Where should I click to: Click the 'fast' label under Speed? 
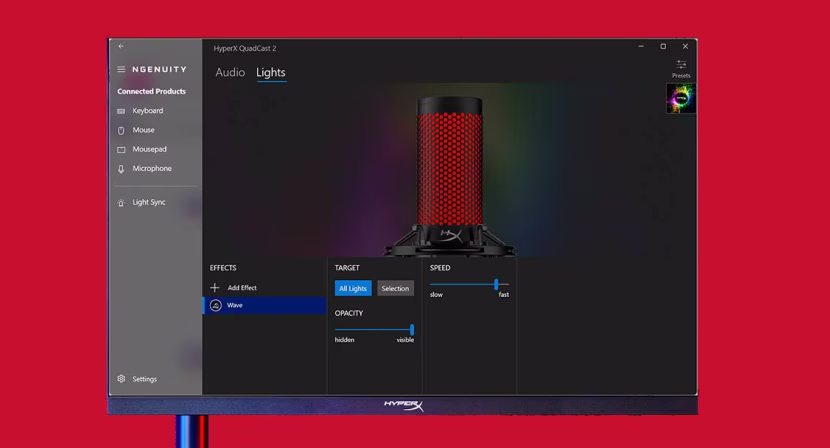pyautogui.click(x=503, y=294)
